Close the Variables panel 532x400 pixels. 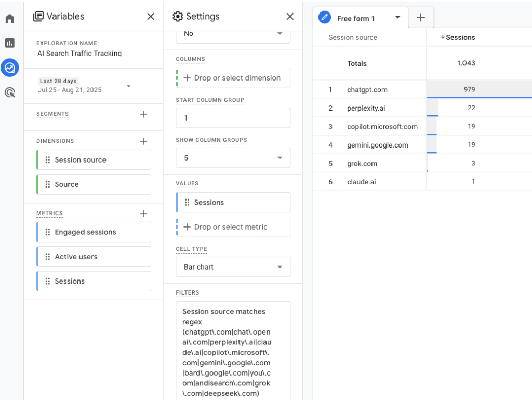pyautogui.click(x=151, y=16)
